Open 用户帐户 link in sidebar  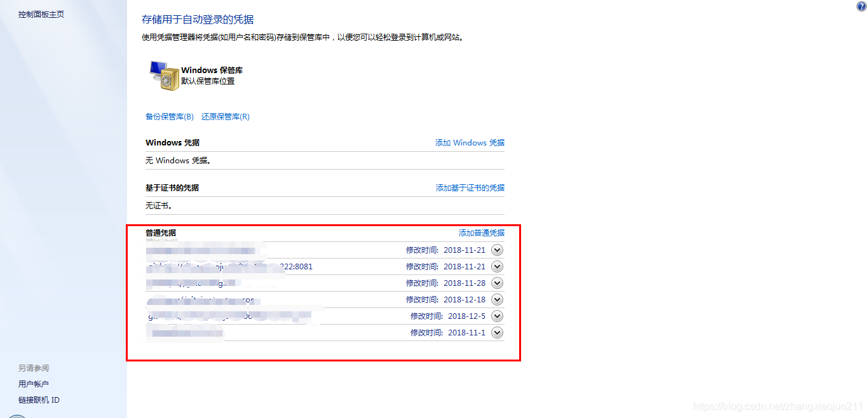[34, 384]
